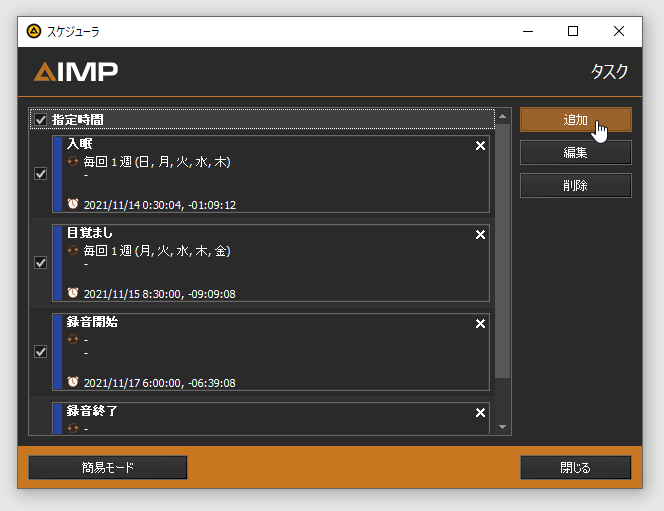Click alarm clock icon beside 2021/11/17 6:00:00

click(x=73, y=382)
